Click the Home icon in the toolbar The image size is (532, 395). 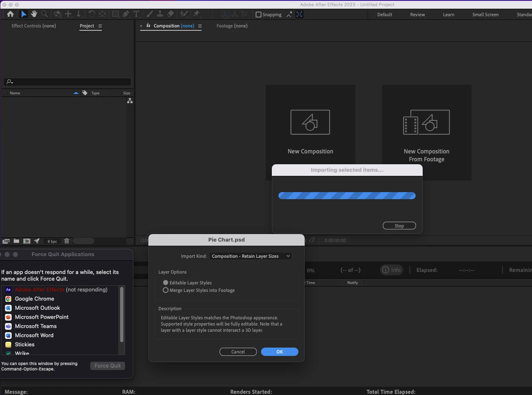point(10,14)
